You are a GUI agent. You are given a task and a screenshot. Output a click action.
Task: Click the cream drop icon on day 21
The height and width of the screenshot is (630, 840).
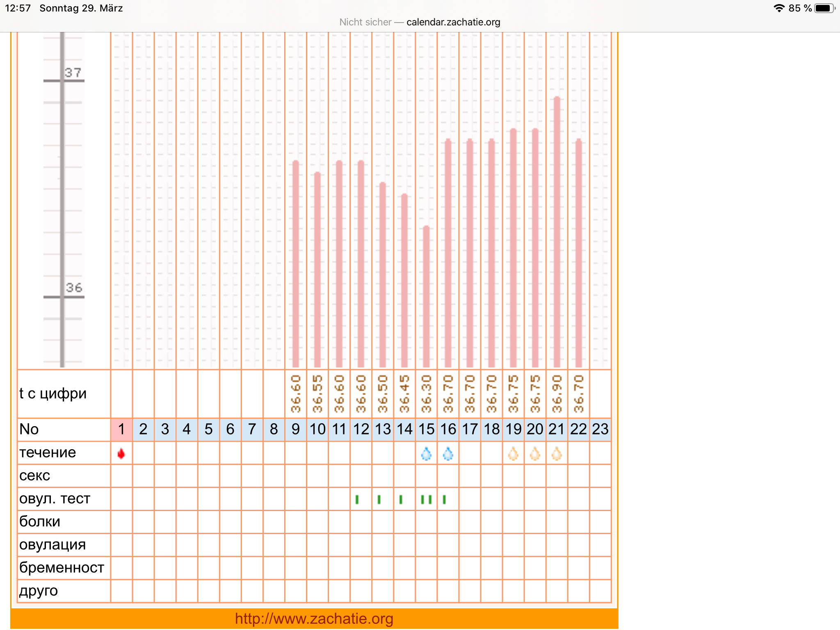click(557, 454)
